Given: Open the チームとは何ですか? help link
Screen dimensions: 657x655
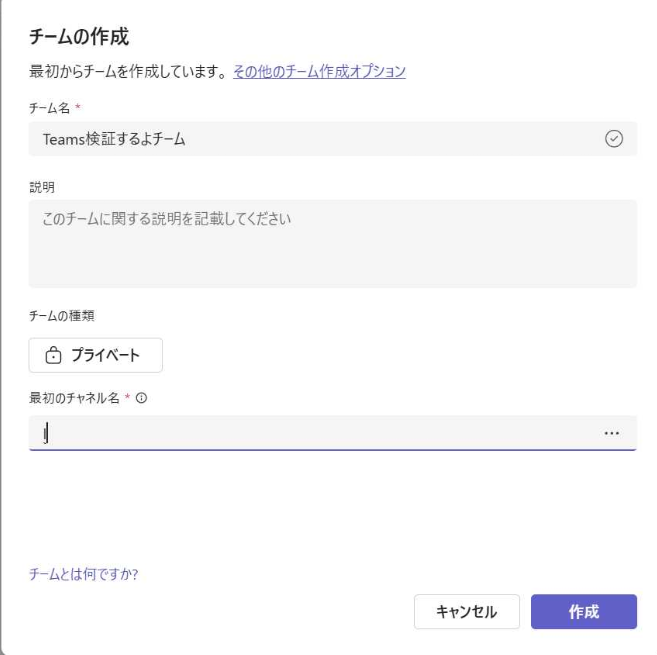Looking at the screenshot, I should point(83,574).
